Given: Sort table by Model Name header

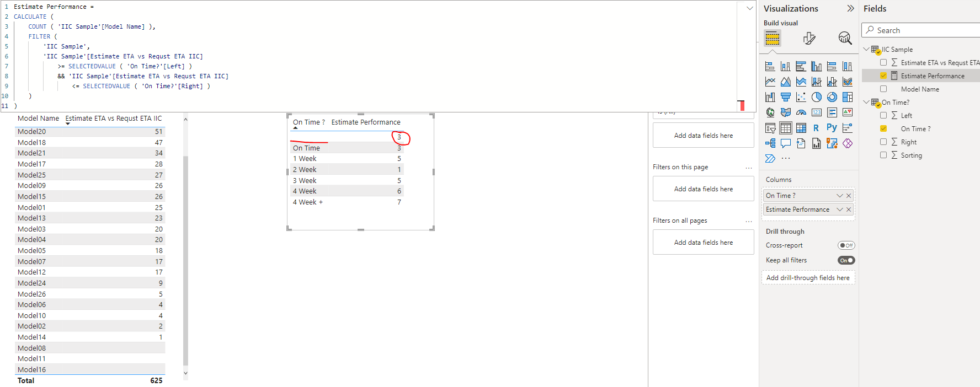Looking at the screenshot, I should point(38,119).
